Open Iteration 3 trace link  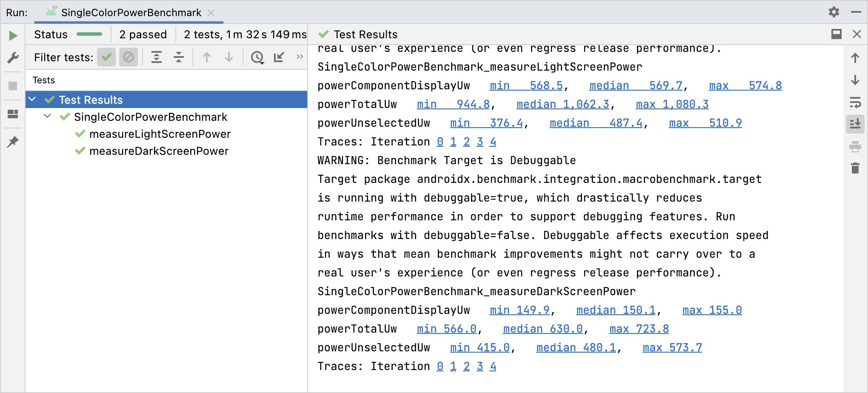tap(480, 366)
